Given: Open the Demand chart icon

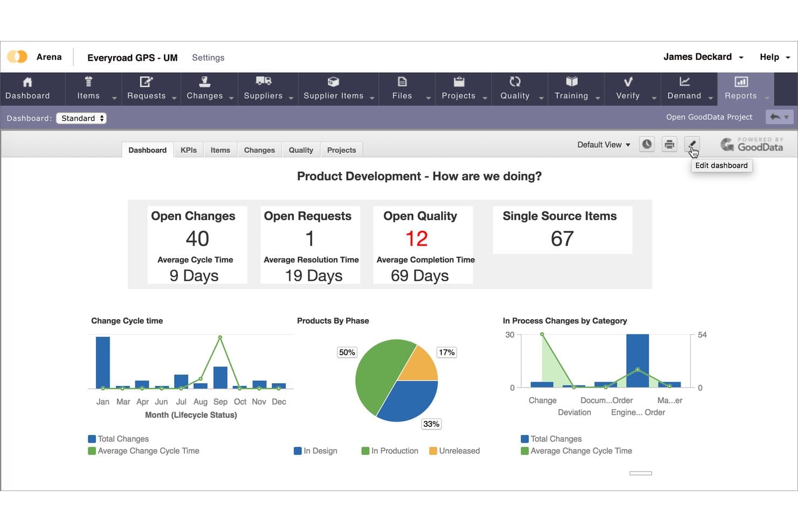Looking at the screenshot, I should (684, 81).
